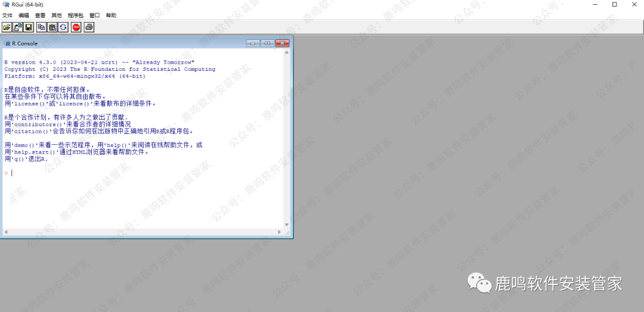
Task: Click the line mentioning 'citation()'
Action: pyautogui.click(x=99, y=131)
